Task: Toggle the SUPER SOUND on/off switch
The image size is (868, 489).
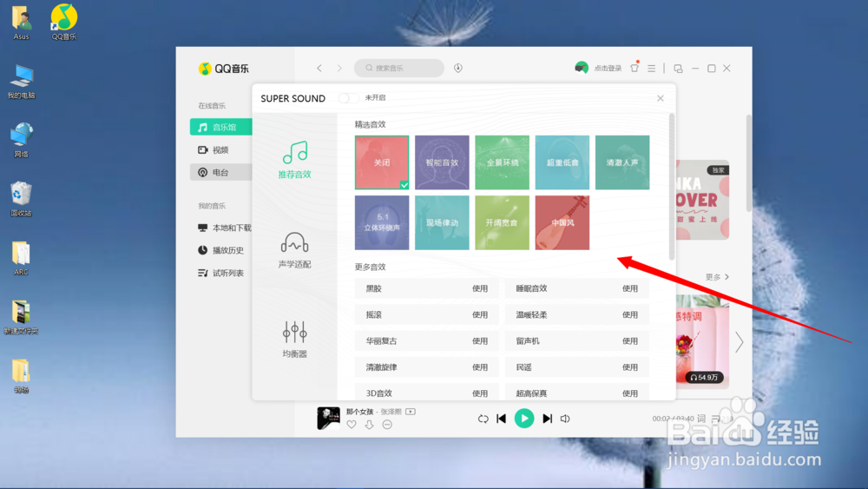Action: point(348,98)
